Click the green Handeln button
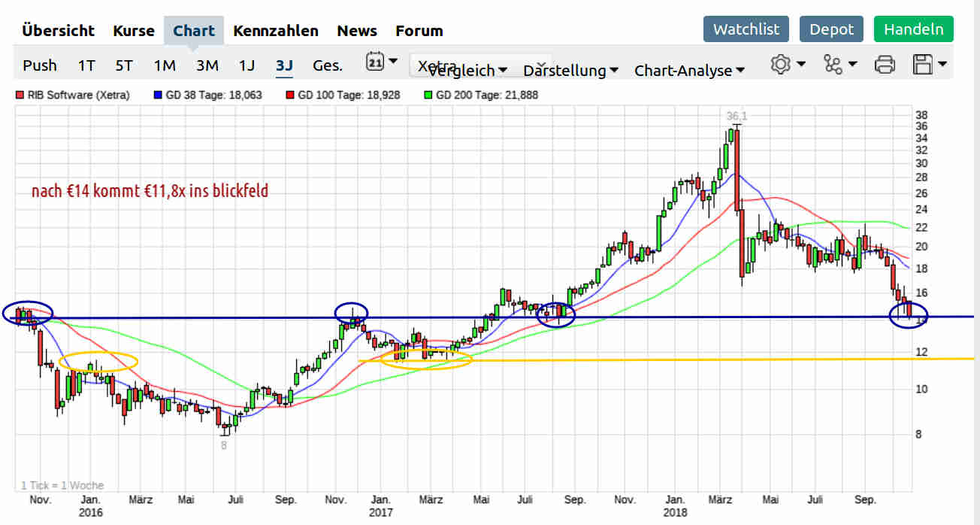This screenshot has height=525, width=980. (x=914, y=29)
